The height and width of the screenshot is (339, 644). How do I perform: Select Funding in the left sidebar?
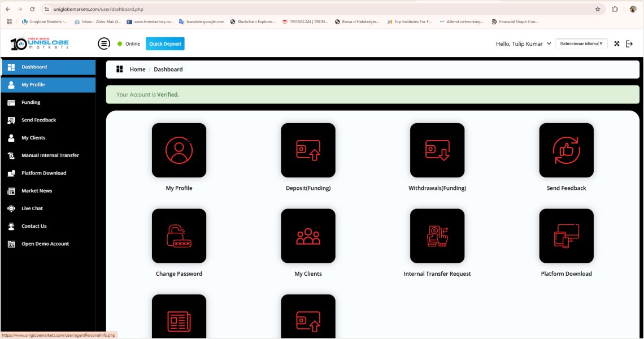[31, 102]
